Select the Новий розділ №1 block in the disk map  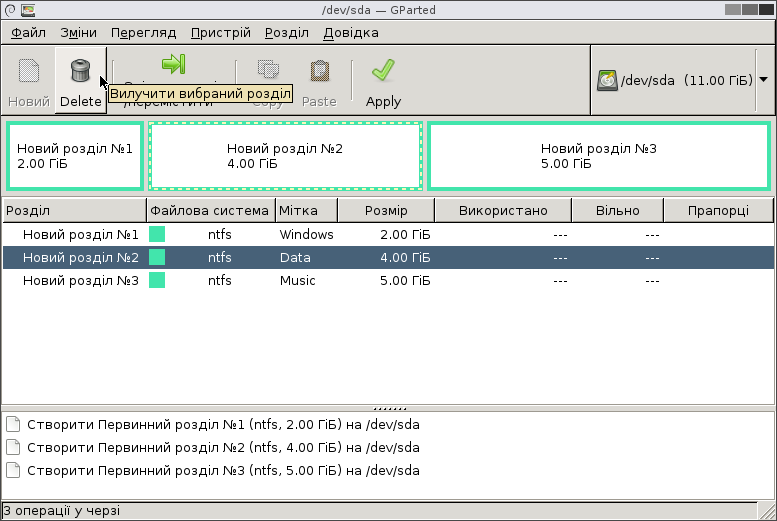(75, 156)
